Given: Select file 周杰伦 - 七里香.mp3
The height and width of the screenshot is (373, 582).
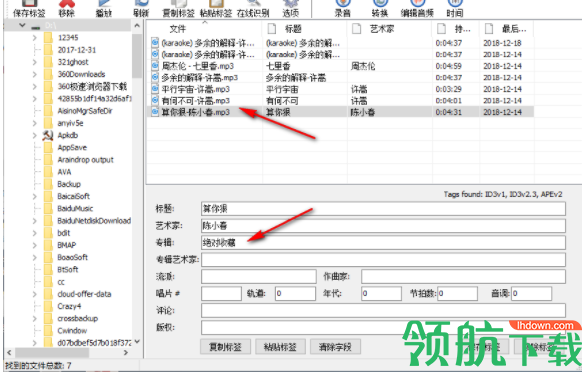Looking at the screenshot, I should [x=197, y=66].
